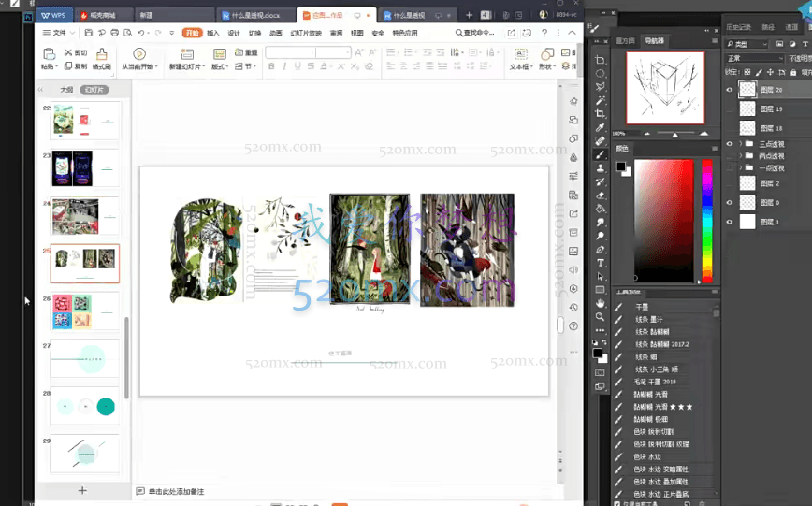Click the black foreground swatch in Color panel
This screenshot has height=506, width=812.
(621, 166)
